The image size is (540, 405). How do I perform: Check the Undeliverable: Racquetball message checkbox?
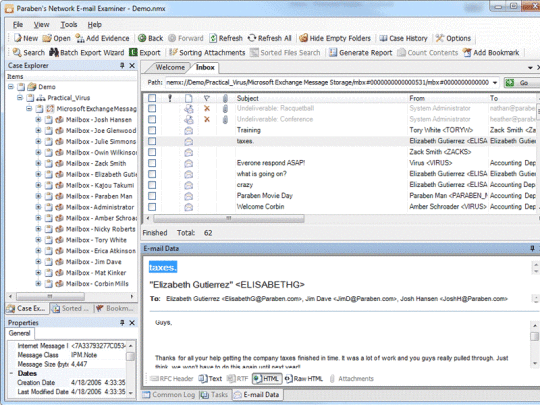pos(152,108)
